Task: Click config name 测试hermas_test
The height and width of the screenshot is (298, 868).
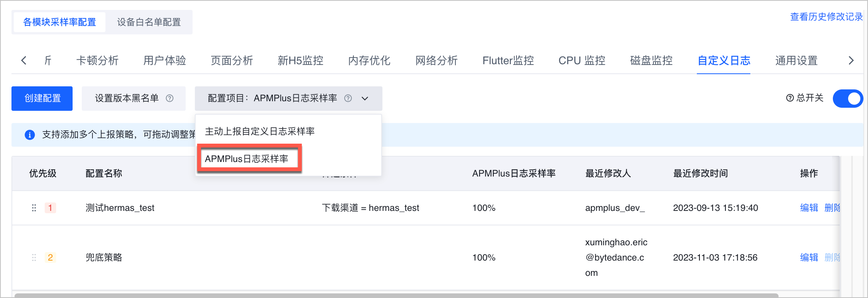Action: tap(120, 208)
